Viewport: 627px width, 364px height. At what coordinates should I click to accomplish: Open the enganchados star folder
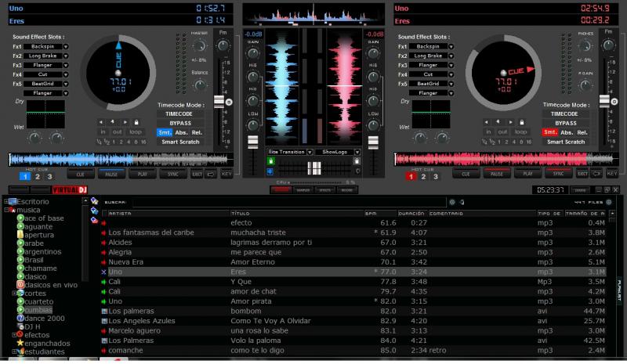click(43, 343)
